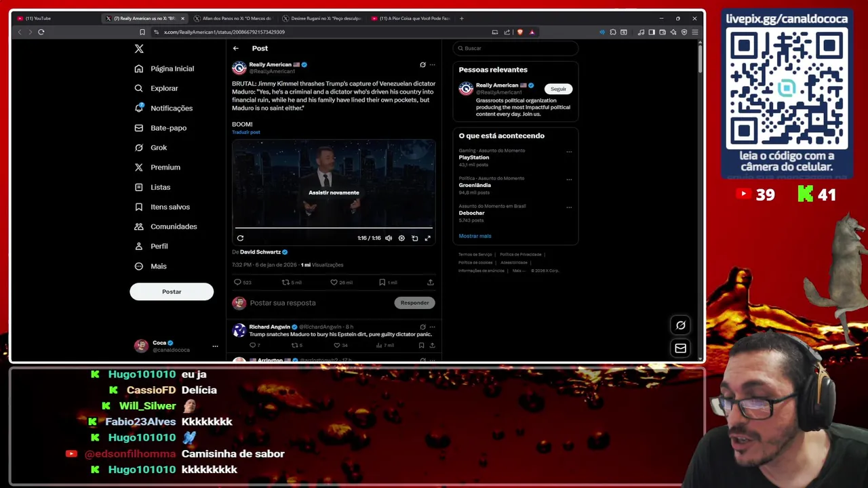This screenshot has width=868, height=488.
Task: Open Página Inicial in the sidebar
Action: (164, 68)
